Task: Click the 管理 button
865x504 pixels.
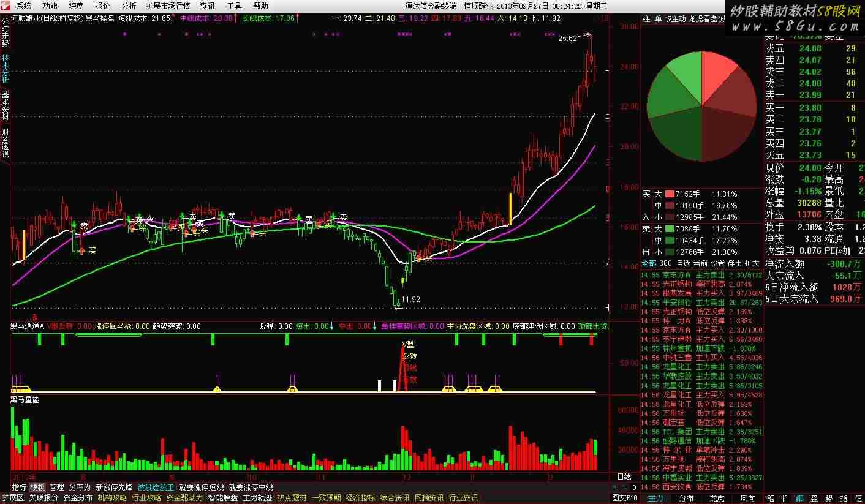Action: [x=56, y=487]
